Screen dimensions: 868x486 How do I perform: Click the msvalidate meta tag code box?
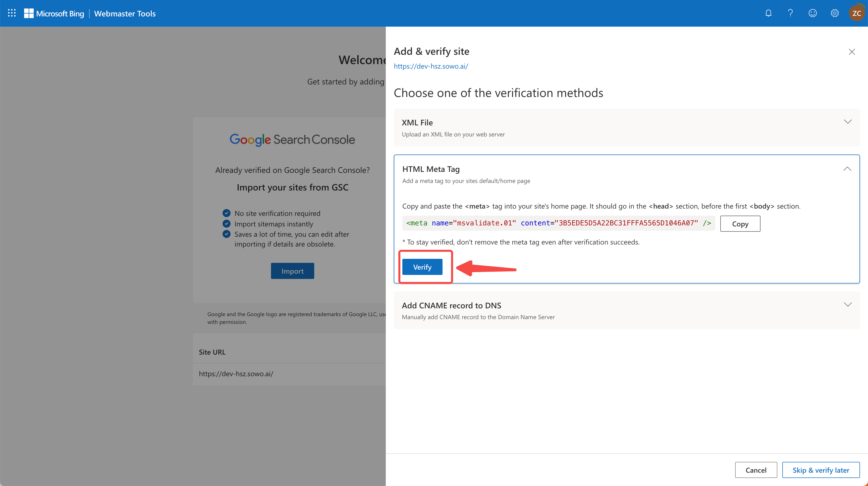point(558,223)
